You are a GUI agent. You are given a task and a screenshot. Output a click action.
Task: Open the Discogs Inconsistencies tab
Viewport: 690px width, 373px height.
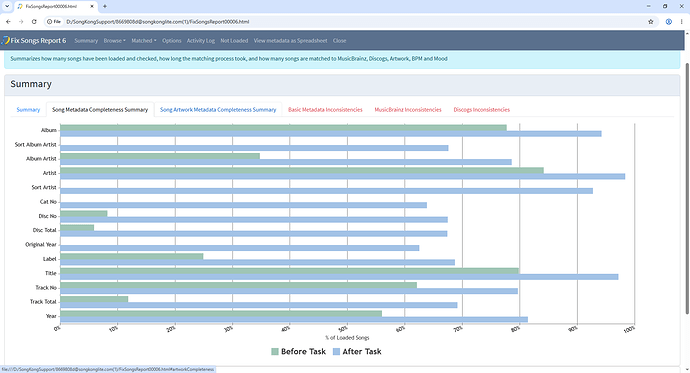coord(481,110)
